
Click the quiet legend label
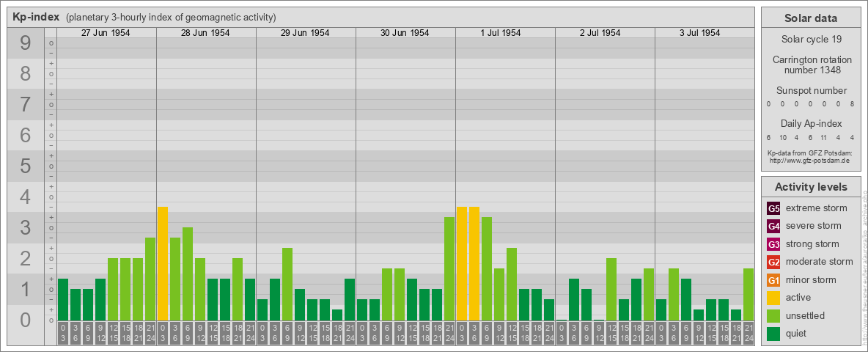(x=798, y=333)
